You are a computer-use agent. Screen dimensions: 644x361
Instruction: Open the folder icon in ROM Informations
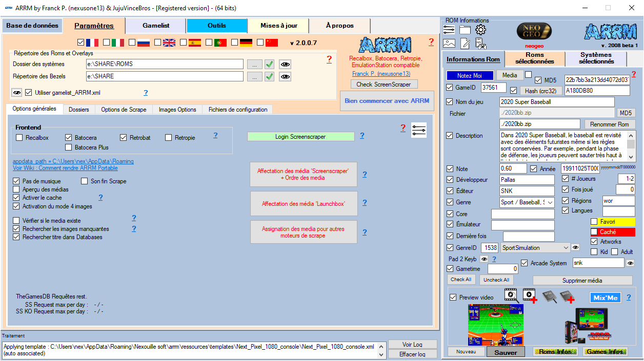(465, 30)
